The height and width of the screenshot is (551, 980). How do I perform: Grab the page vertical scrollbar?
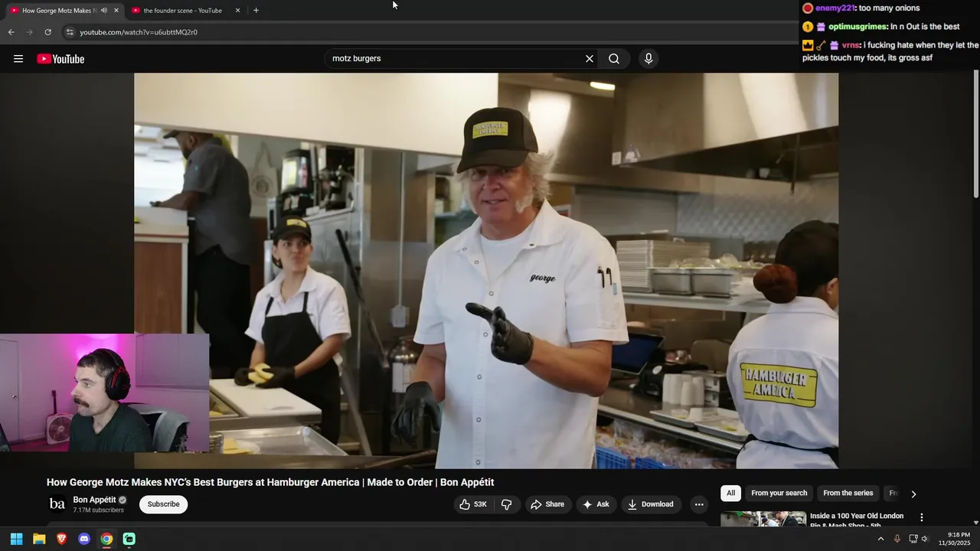point(976,134)
